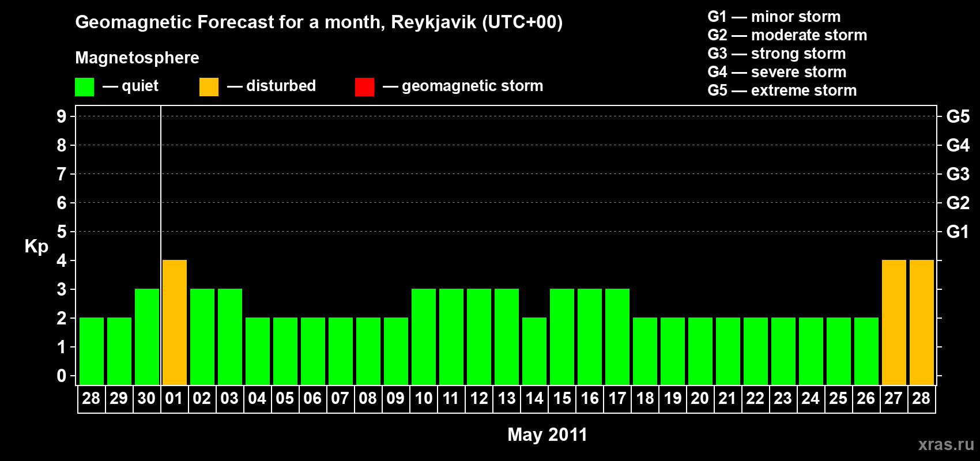Click the orange disturbed legend swatch

click(209, 87)
